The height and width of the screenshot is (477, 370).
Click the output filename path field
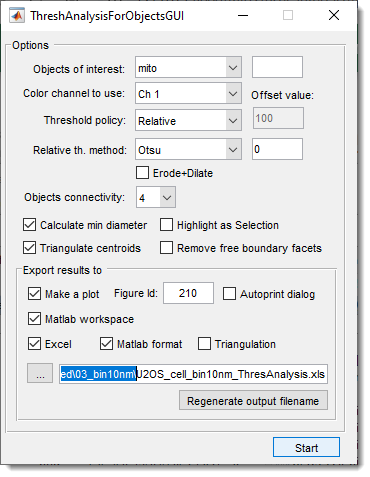pos(193,374)
